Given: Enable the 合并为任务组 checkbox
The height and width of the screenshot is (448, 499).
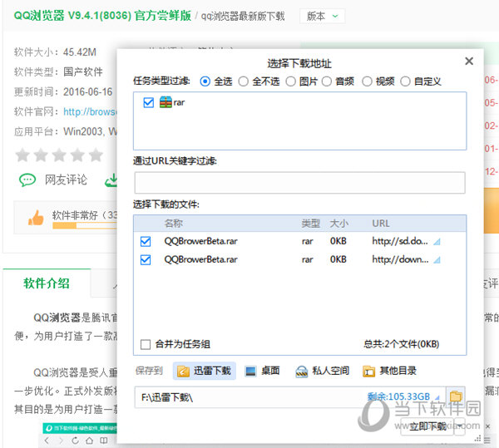Looking at the screenshot, I should (146, 343).
